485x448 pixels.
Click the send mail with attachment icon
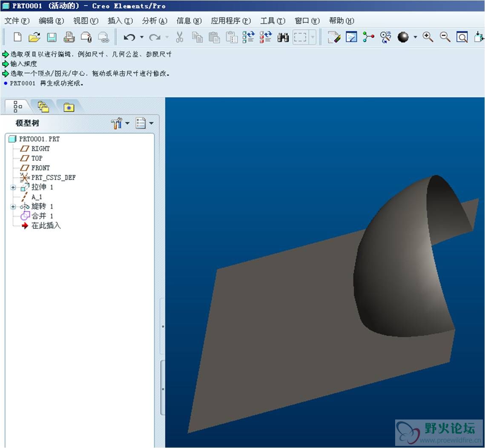pos(86,37)
